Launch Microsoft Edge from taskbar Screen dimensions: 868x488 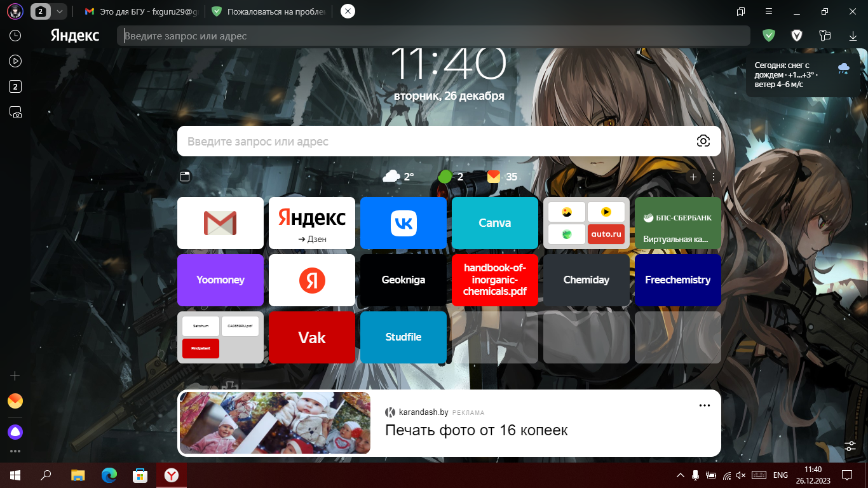(109, 475)
